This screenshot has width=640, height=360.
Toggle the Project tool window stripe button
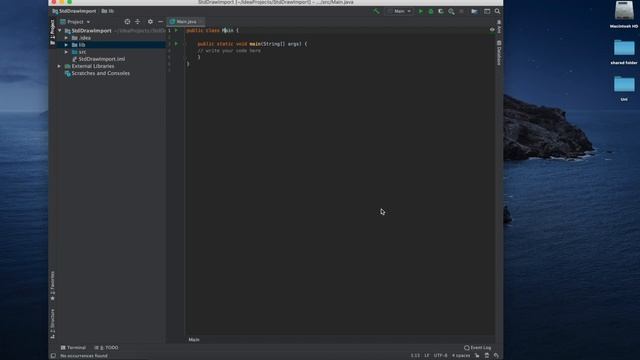52,32
